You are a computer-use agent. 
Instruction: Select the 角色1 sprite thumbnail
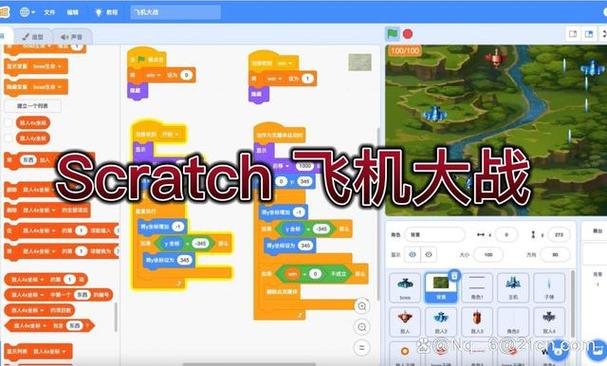[x=477, y=287]
